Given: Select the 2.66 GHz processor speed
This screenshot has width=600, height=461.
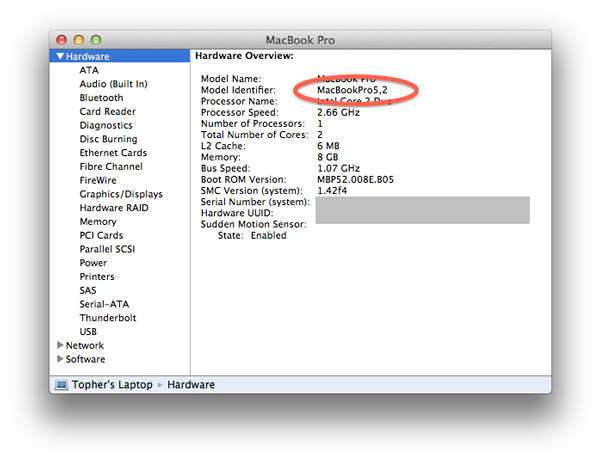Looking at the screenshot, I should pos(339,112).
